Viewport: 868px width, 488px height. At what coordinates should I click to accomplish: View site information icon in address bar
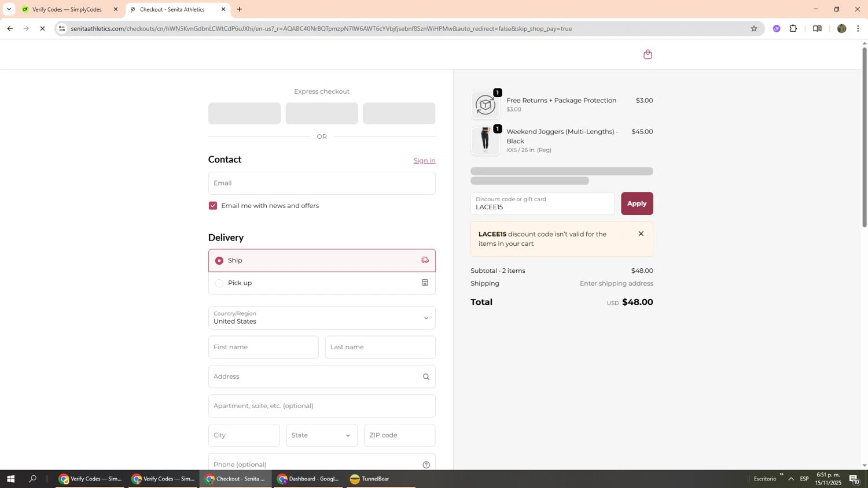62,28
